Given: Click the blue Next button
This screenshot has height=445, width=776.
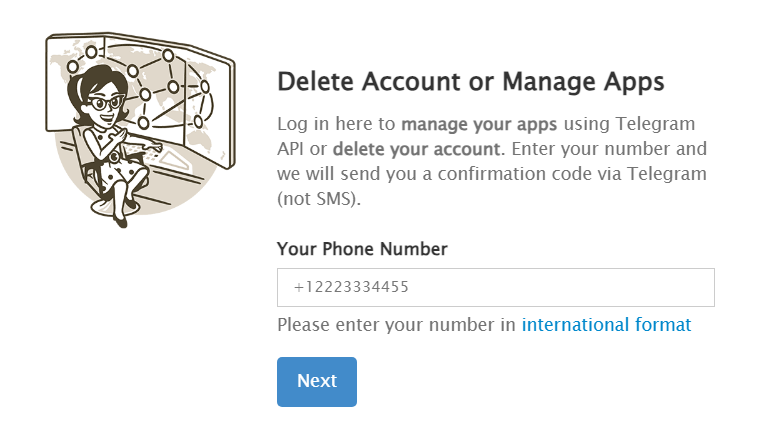Looking at the screenshot, I should click(317, 382).
